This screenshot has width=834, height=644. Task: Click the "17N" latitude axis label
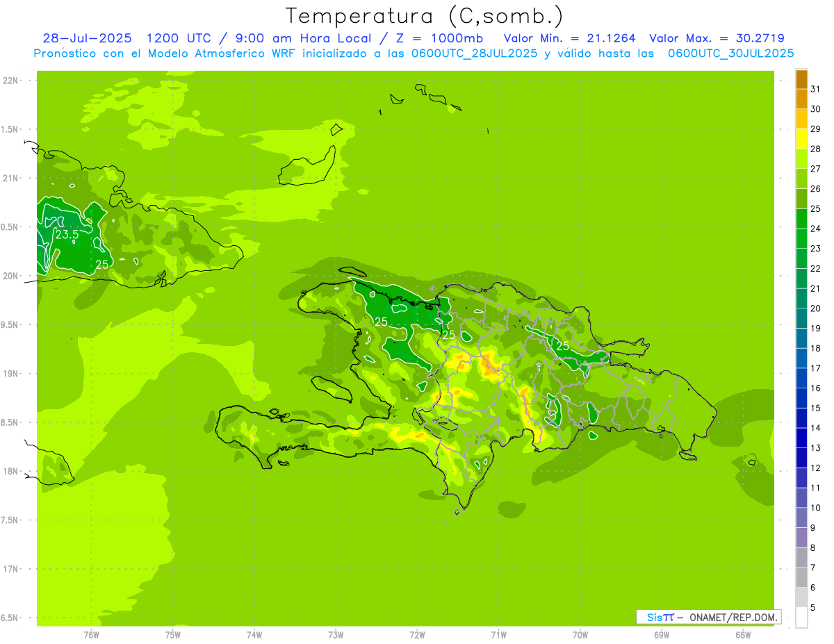(x=11, y=569)
